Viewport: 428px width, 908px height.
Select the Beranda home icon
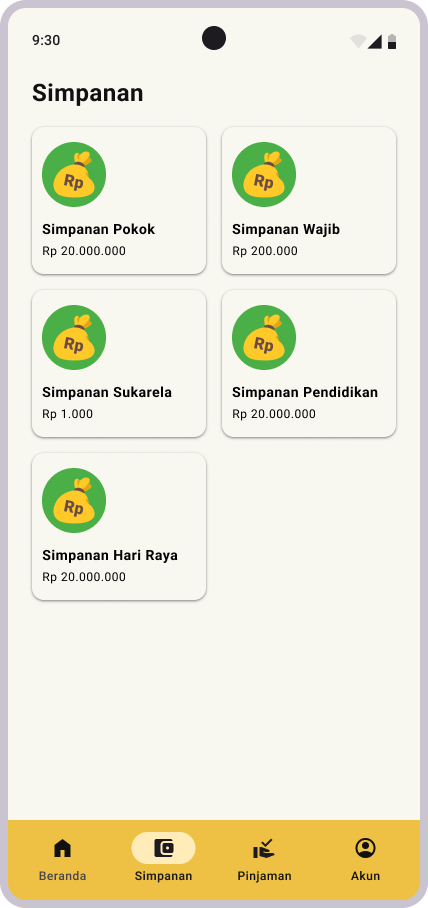click(63, 848)
